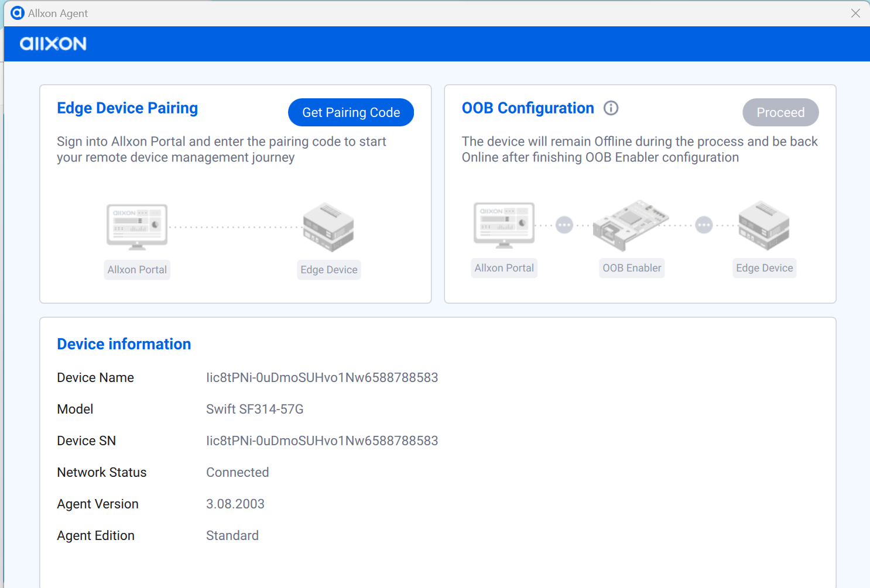The image size is (870, 588).
Task: Click the Allxon Portal icon in OOB Configuration panel
Action: 503,225
